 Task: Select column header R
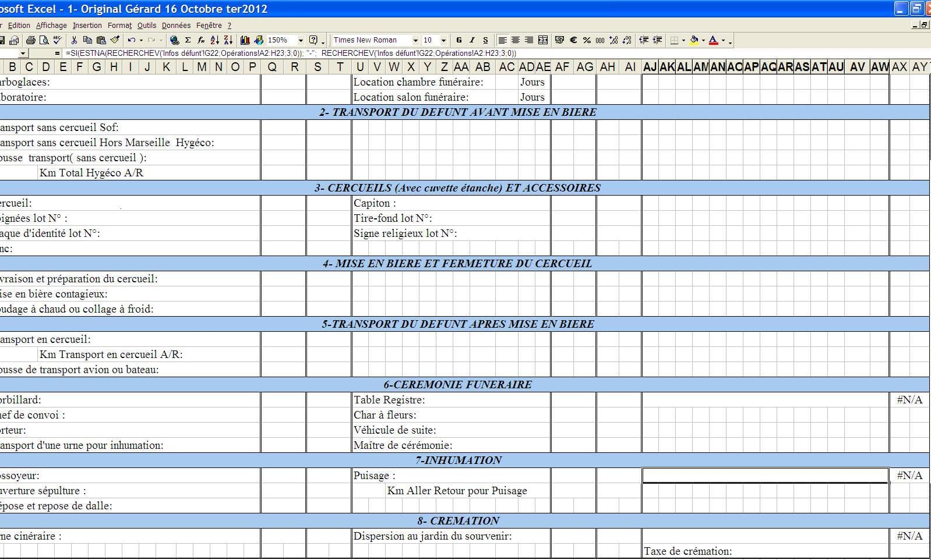pos(294,67)
